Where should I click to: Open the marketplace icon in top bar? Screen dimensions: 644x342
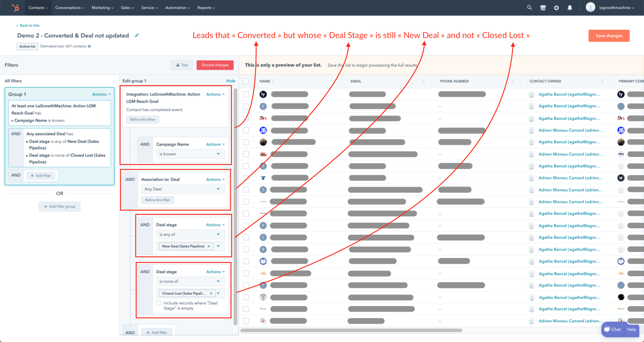(x=543, y=8)
